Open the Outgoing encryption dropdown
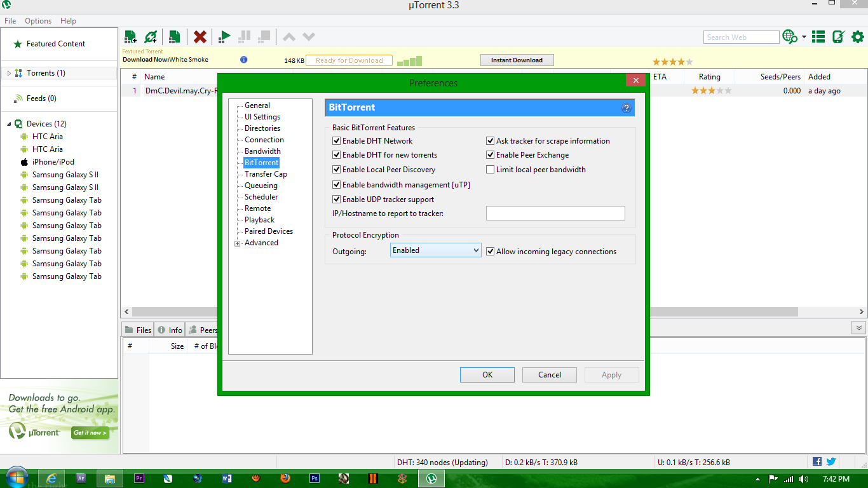 [x=435, y=250]
